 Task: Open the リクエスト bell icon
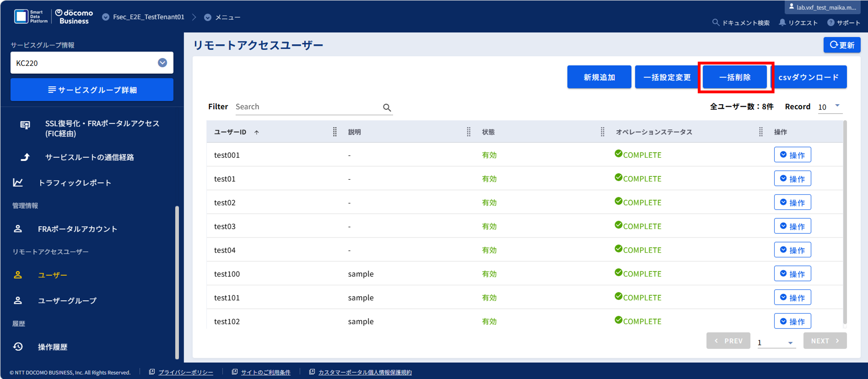[x=782, y=23]
